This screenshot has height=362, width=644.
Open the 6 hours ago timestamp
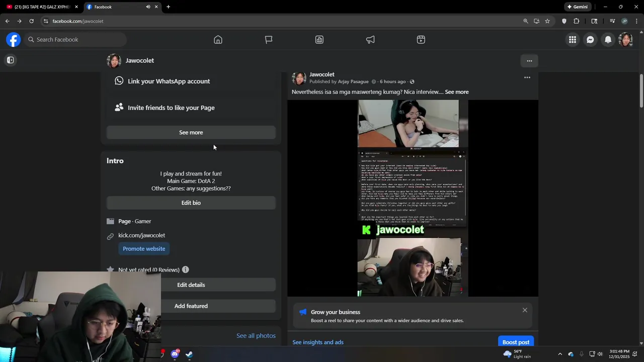point(392,81)
